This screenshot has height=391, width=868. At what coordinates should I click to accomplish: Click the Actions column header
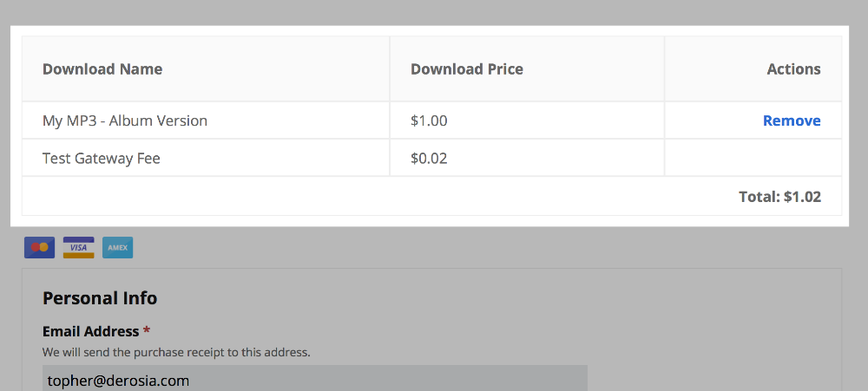click(793, 69)
